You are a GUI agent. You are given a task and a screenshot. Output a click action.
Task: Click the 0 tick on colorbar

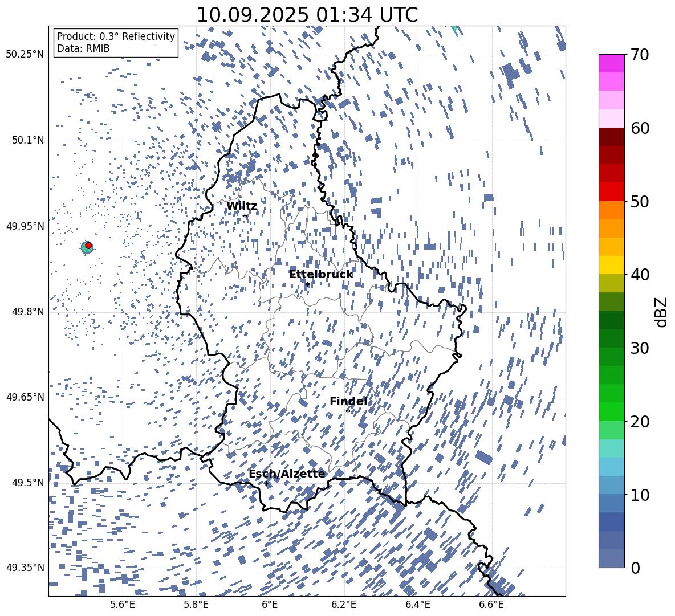click(636, 568)
